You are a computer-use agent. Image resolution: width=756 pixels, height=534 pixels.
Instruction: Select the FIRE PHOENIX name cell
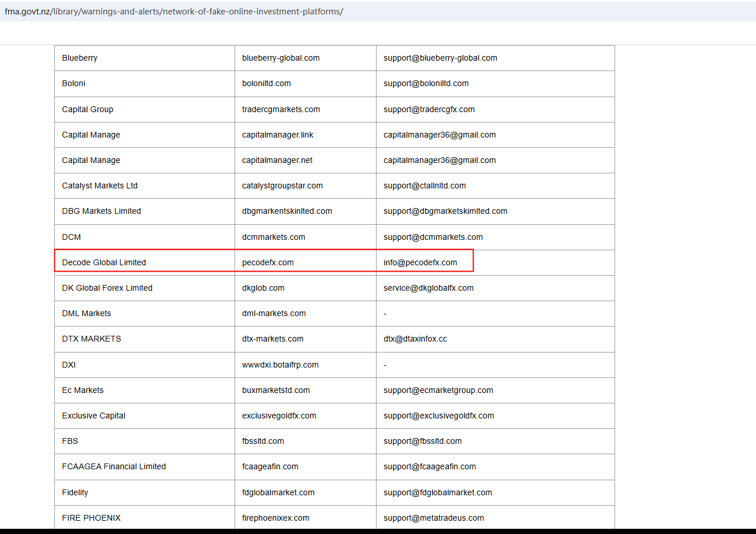pyautogui.click(x=91, y=518)
